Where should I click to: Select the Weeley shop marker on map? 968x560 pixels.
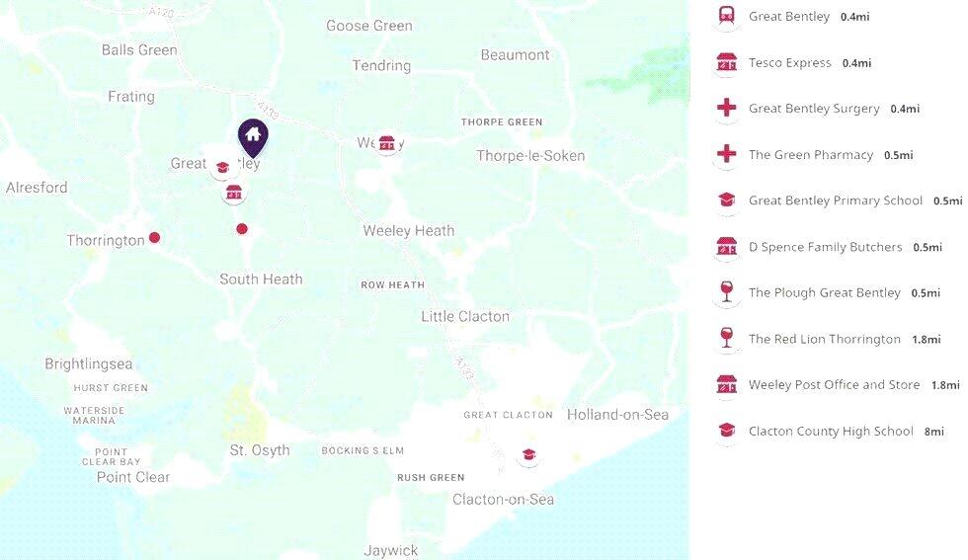(387, 143)
